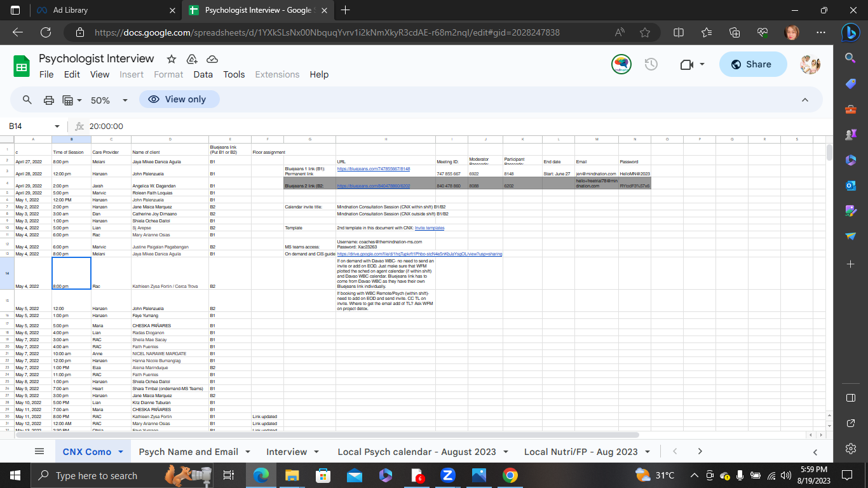The height and width of the screenshot is (488, 868).
Task: Open the Google Sheets home icon
Action: click(22, 66)
